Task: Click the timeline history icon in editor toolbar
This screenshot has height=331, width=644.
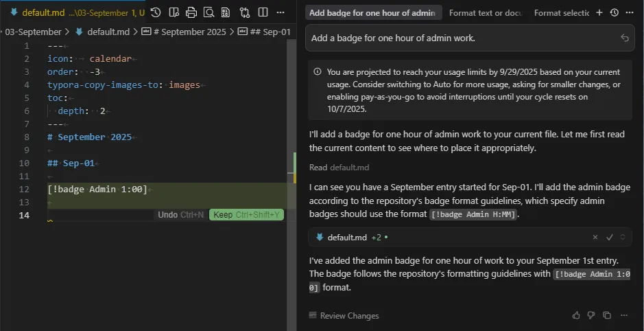Action: (156, 12)
